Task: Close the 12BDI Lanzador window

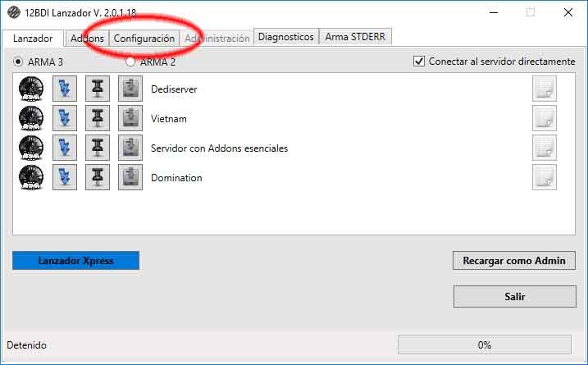Action: 568,12
